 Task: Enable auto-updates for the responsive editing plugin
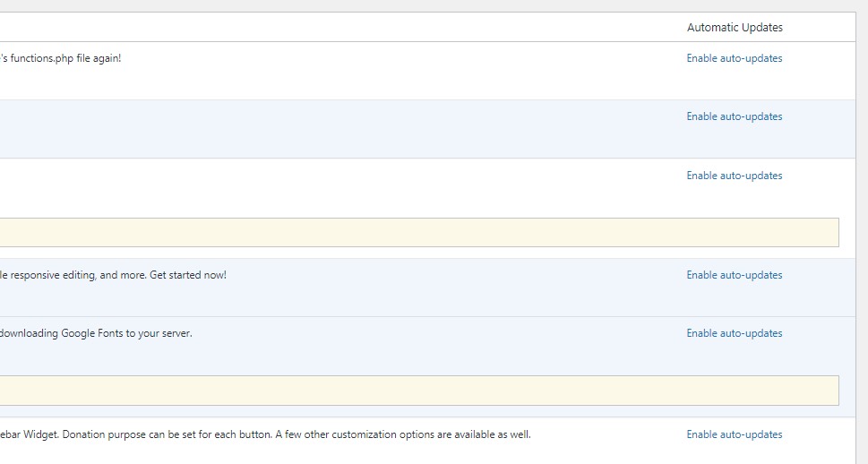tap(734, 275)
